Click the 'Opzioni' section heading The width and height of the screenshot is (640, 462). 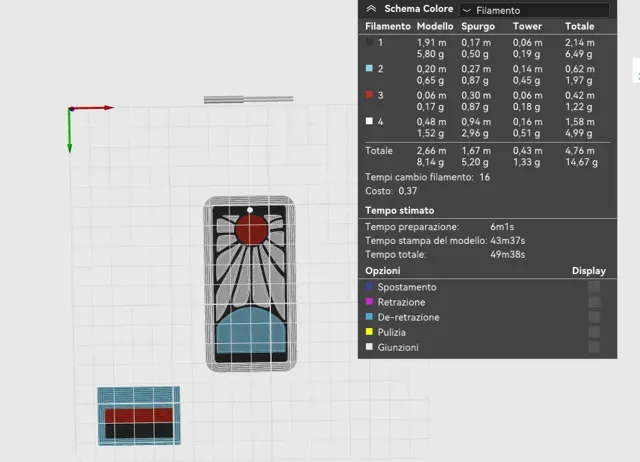[383, 271]
